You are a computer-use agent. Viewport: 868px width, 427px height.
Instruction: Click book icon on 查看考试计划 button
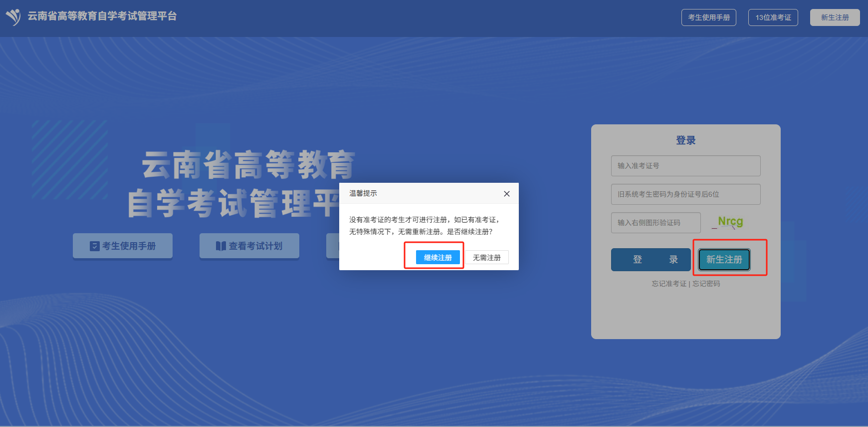[x=221, y=246]
